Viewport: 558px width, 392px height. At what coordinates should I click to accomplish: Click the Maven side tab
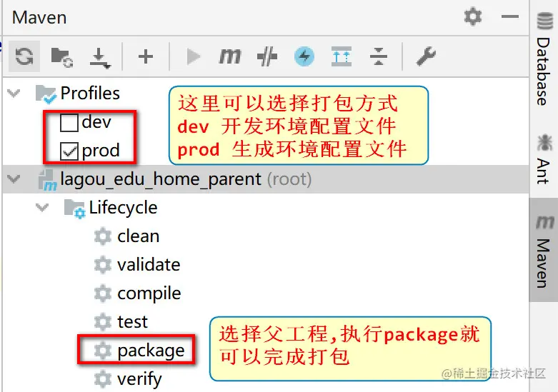tap(544, 251)
